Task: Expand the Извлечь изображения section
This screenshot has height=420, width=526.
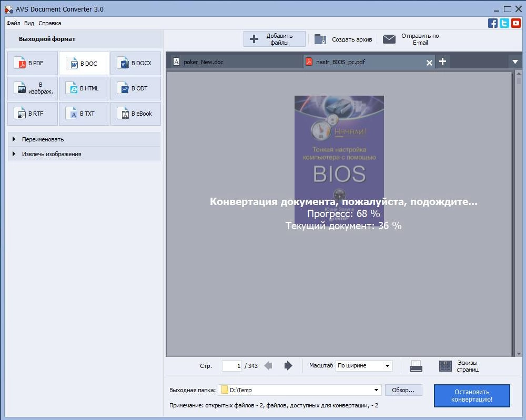Action: (x=84, y=154)
